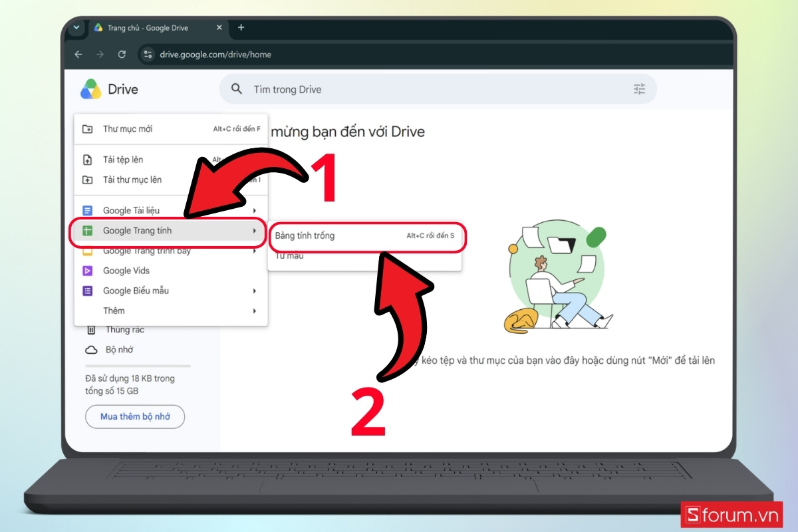Viewport: 798px width, 532px height.
Task: Go back with the browser back arrow
Action: [x=78, y=55]
